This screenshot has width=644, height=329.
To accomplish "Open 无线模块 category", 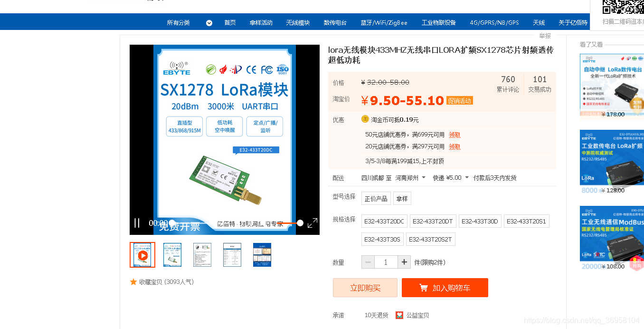I will coord(298,23).
